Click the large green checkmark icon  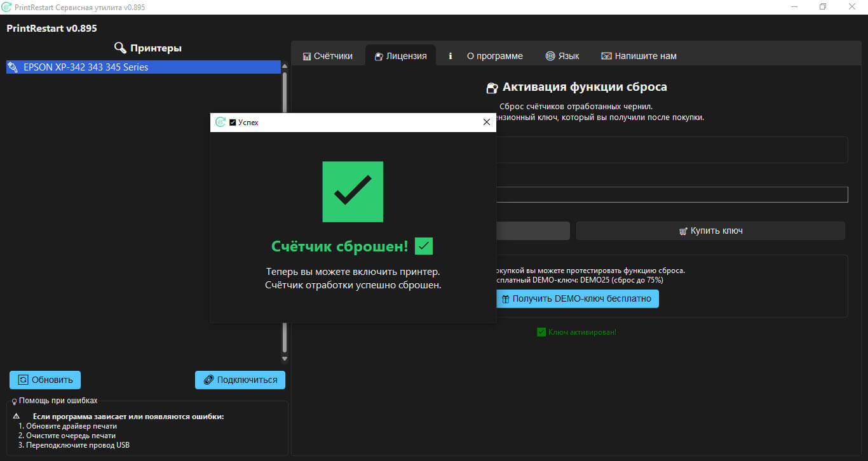353,192
